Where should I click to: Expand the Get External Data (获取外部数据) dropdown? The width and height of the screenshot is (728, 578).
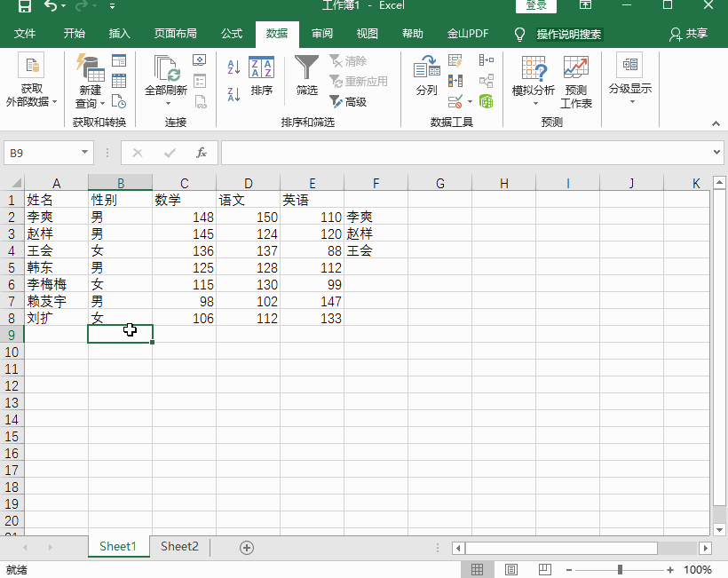(32, 102)
